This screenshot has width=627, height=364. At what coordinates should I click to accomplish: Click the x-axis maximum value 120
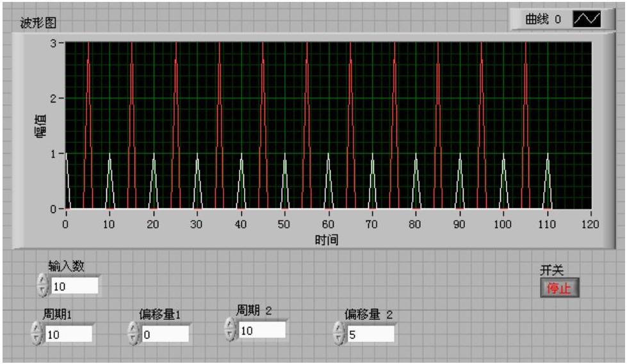590,224
